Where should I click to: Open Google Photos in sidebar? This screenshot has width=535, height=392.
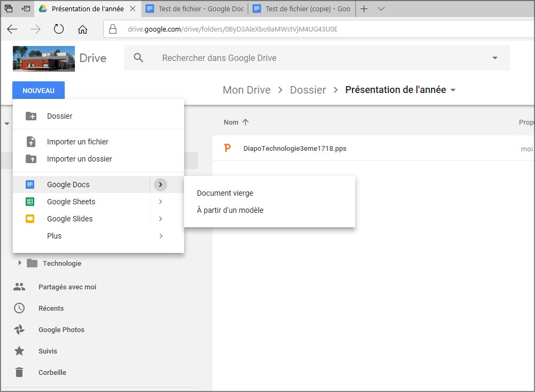click(x=61, y=329)
